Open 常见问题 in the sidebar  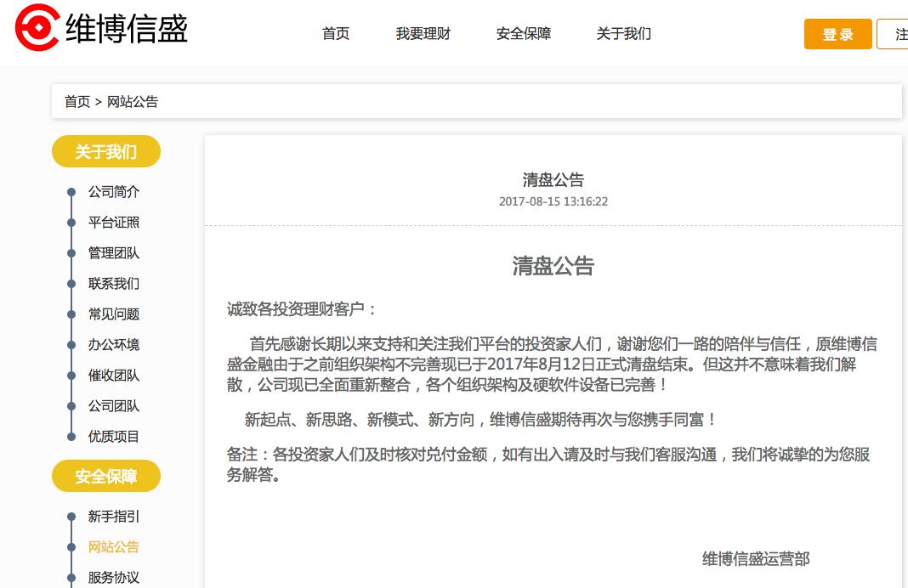[113, 314]
